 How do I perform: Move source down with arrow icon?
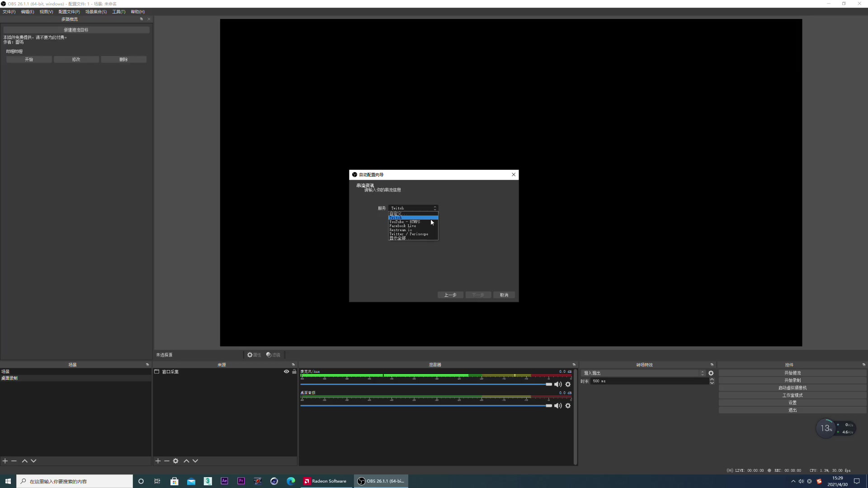click(x=195, y=461)
